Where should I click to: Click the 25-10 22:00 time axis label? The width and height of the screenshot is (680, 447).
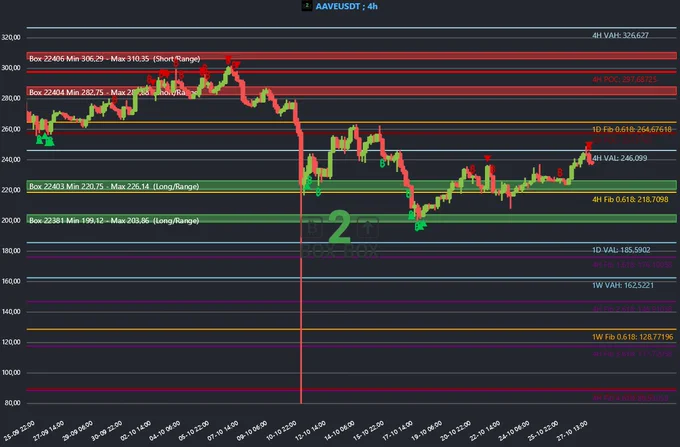point(542,431)
